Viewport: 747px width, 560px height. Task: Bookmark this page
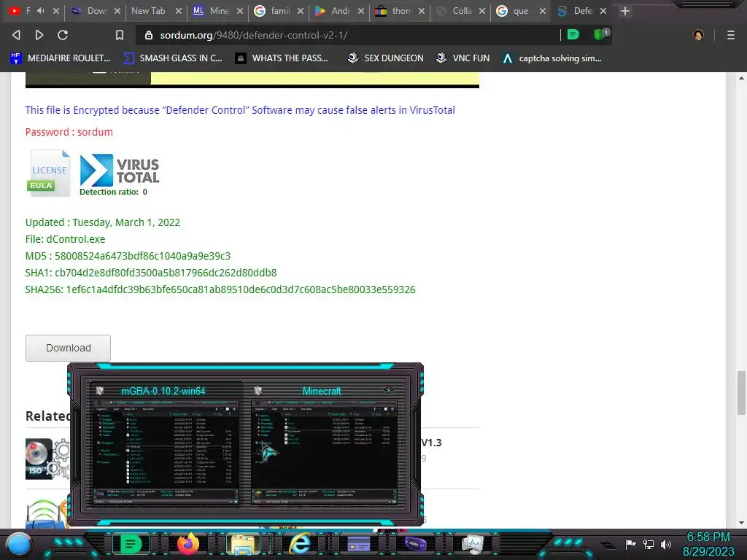coord(120,35)
